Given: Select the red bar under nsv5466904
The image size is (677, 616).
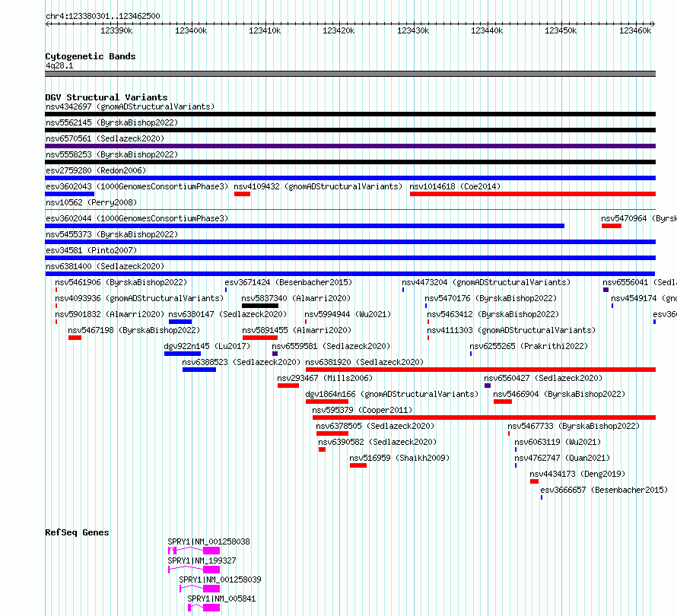Looking at the screenshot, I should tap(503, 402).
